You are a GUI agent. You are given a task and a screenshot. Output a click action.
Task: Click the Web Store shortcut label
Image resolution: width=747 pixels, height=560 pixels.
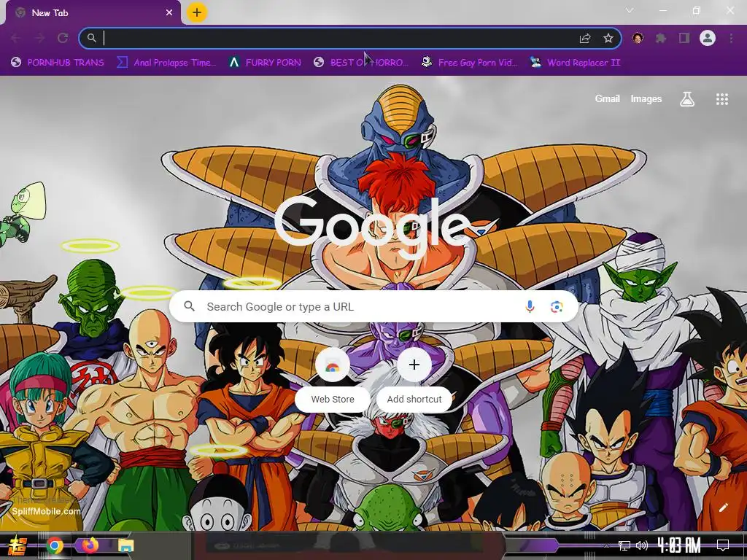click(333, 399)
